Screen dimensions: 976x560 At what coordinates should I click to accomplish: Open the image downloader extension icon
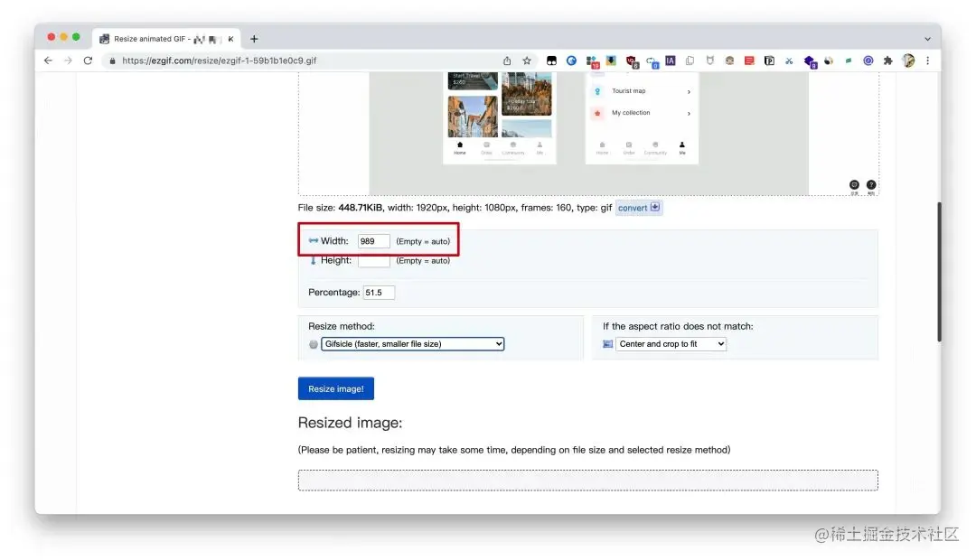click(x=611, y=61)
